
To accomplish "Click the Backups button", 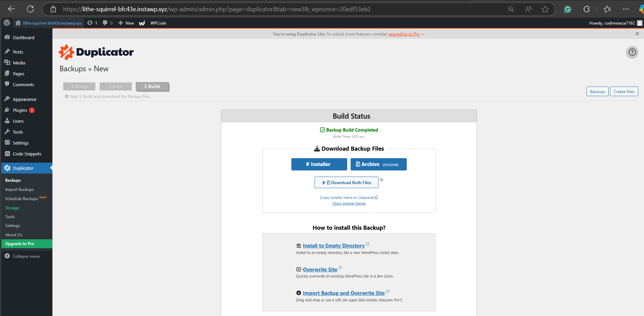I will click(597, 91).
